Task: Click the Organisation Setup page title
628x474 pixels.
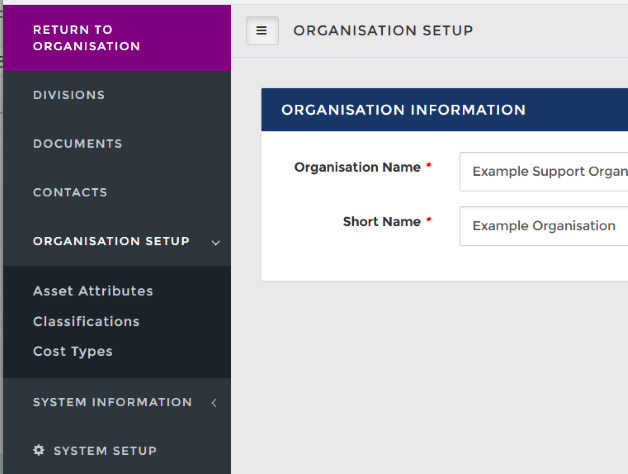Action: click(x=383, y=31)
